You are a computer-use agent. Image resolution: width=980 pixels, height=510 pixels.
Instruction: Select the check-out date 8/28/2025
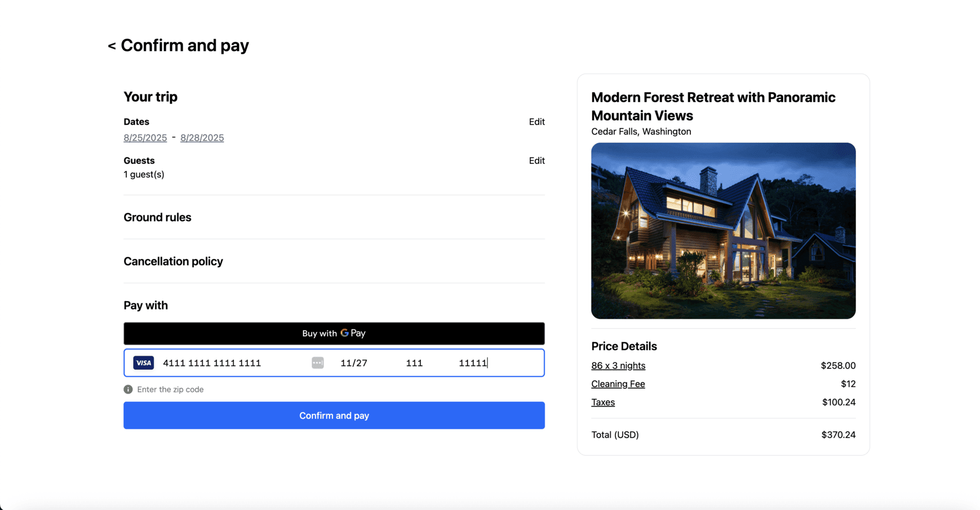coord(202,138)
